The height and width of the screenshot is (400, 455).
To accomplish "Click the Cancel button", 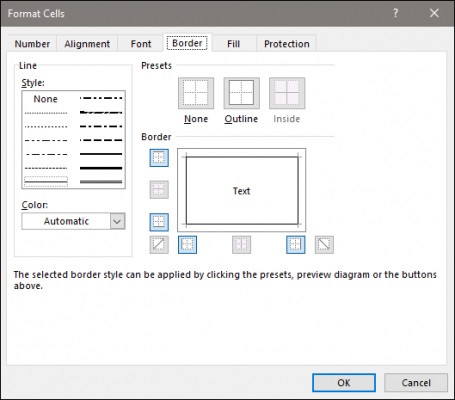I will 416,382.
